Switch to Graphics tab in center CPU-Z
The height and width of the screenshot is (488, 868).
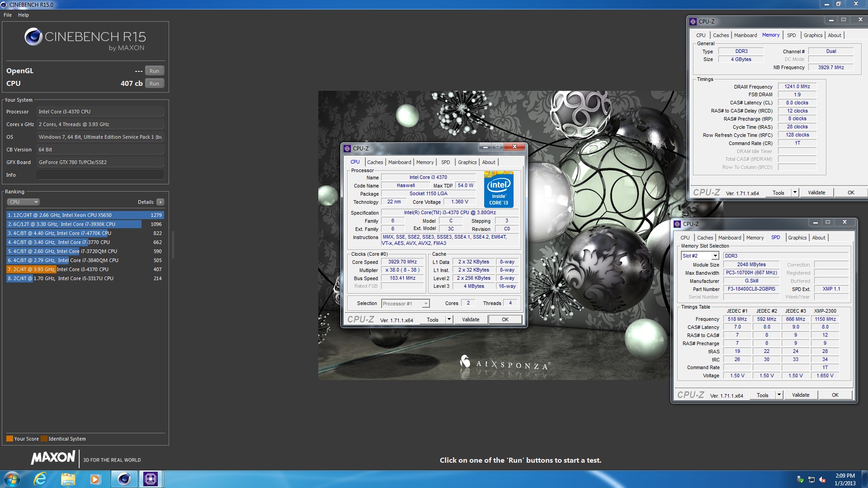pyautogui.click(x=467, y=162)
